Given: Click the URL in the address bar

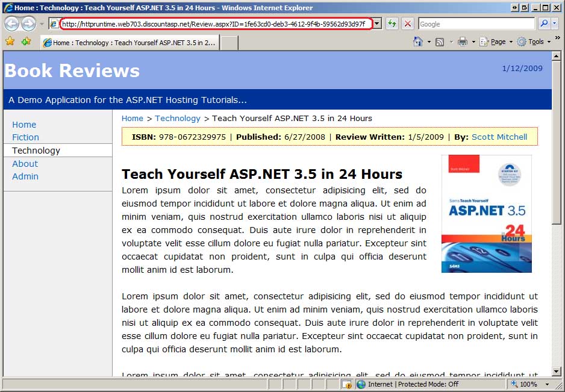Looking at the screenshot, I should [x=214, y=24].
